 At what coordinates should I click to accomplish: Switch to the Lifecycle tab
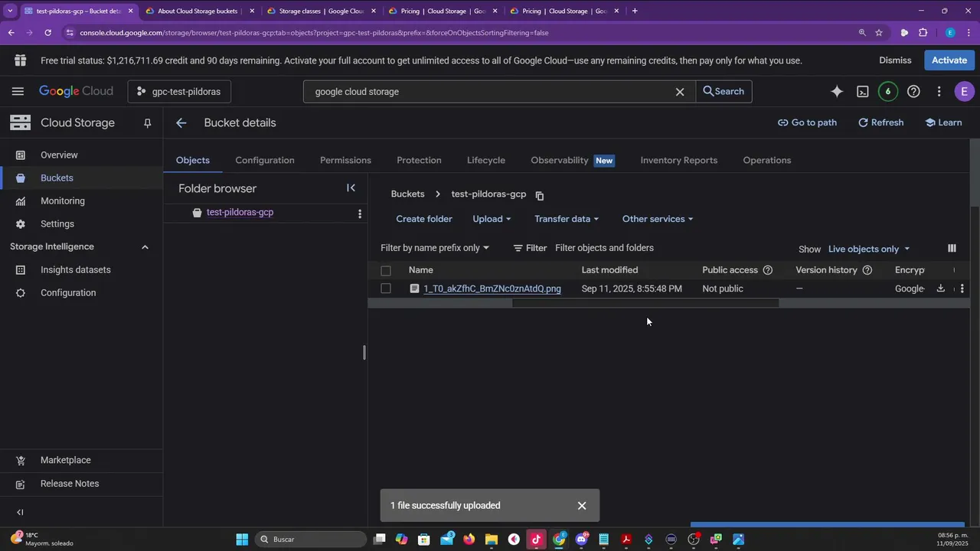486,160
